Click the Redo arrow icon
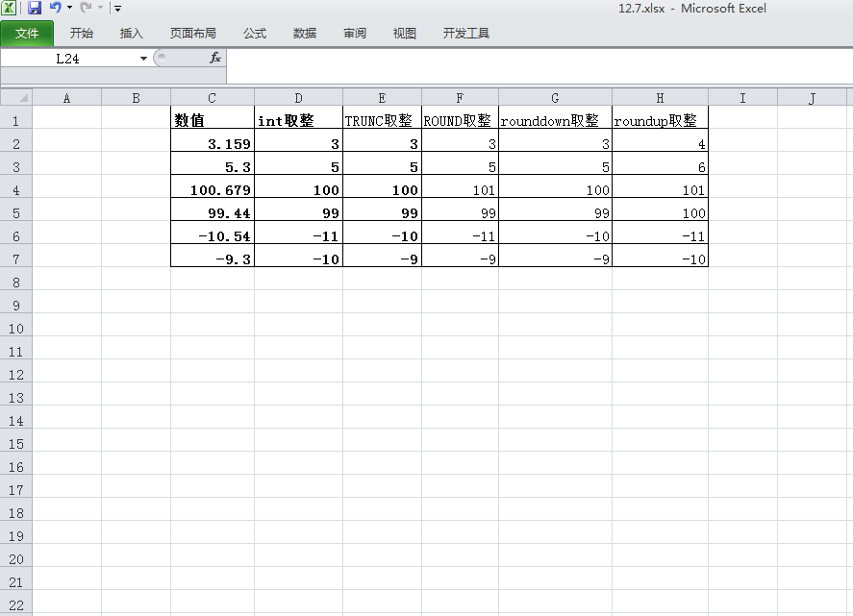This screenshot has height=616, width=853. coord(86,7)
